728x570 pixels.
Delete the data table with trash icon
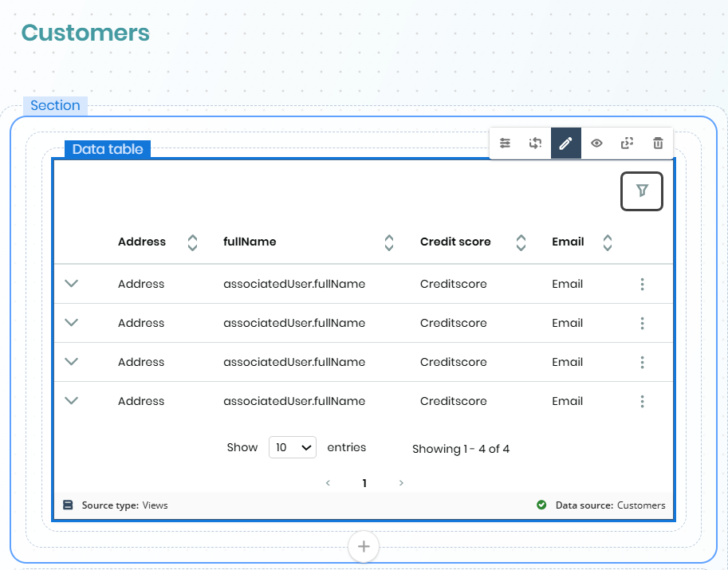tap(658, 143)
